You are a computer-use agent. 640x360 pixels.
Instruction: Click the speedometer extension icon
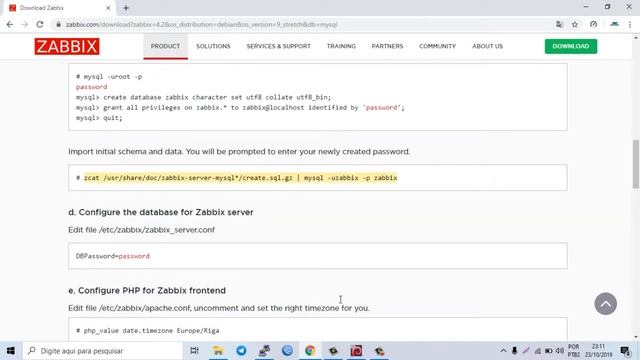point(593,24)
